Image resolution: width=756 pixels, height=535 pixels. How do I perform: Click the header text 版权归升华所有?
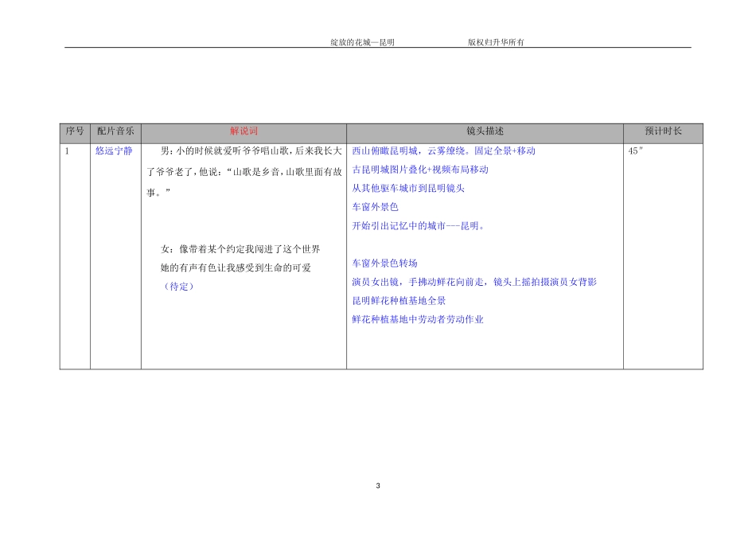[495, 42]
